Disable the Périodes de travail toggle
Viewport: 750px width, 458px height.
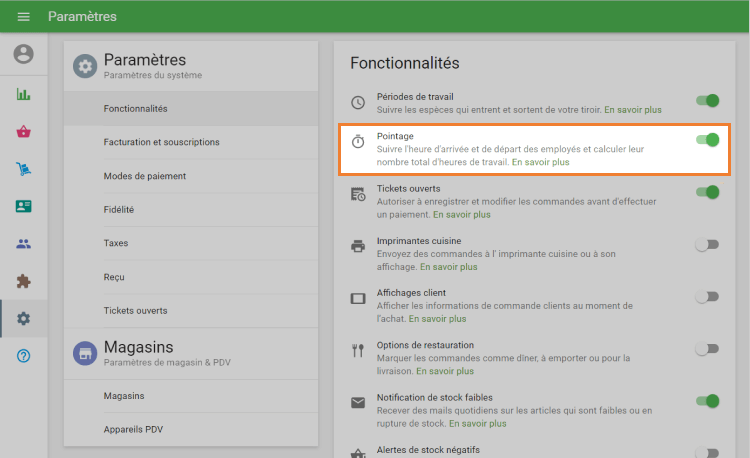point(707,100)
